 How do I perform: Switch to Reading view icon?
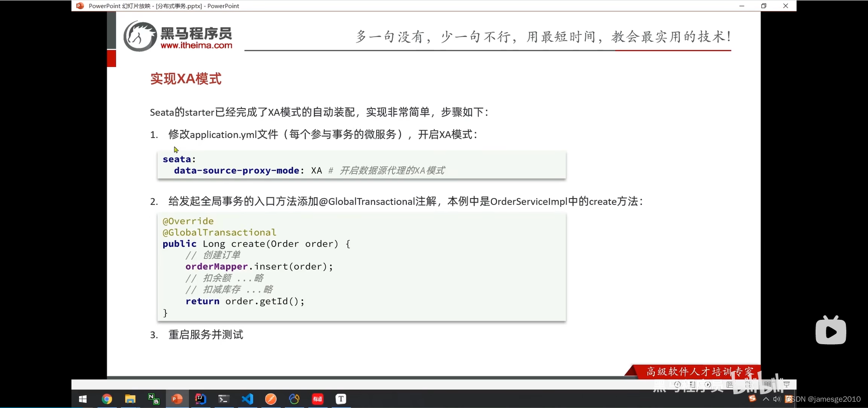tap(768, 384)
